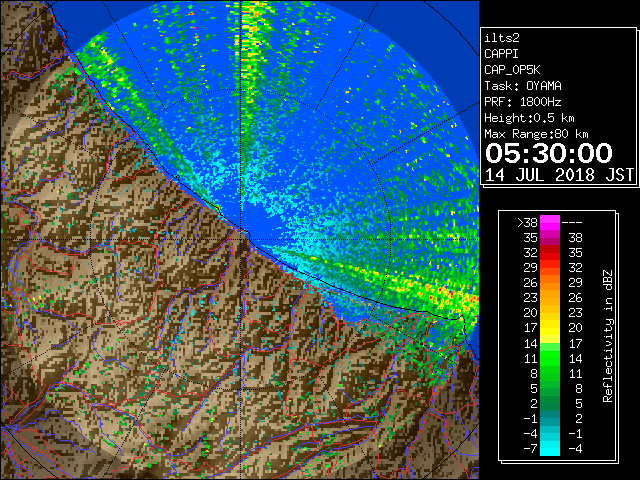Click the '-7' legend value

point(530,449)
